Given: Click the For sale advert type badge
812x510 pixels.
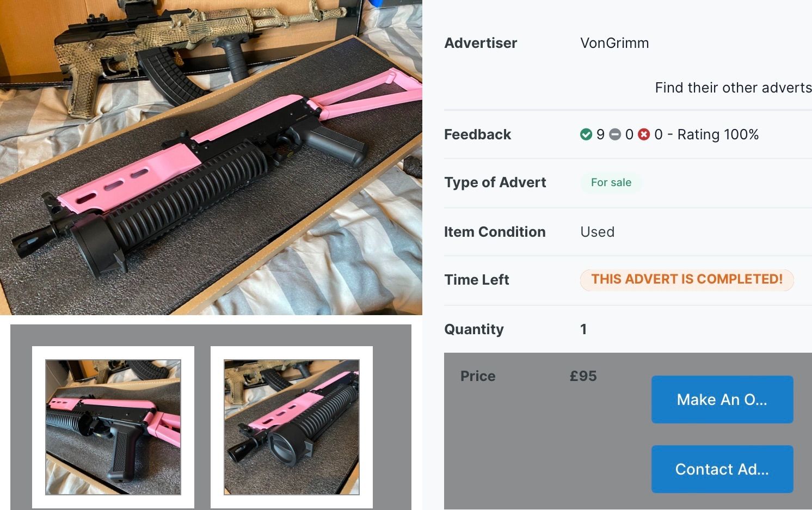Looking at the screenshot, I should (611, 182).
